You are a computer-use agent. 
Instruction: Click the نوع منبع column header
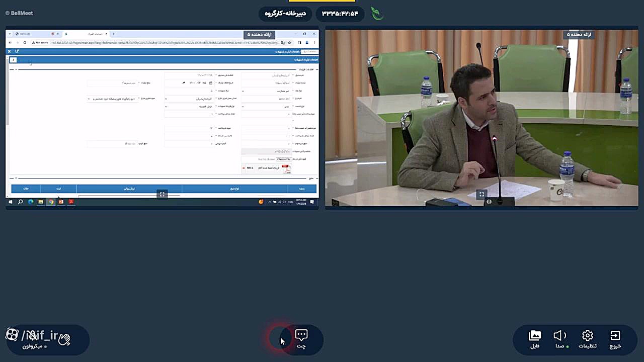tap(234, 189)
